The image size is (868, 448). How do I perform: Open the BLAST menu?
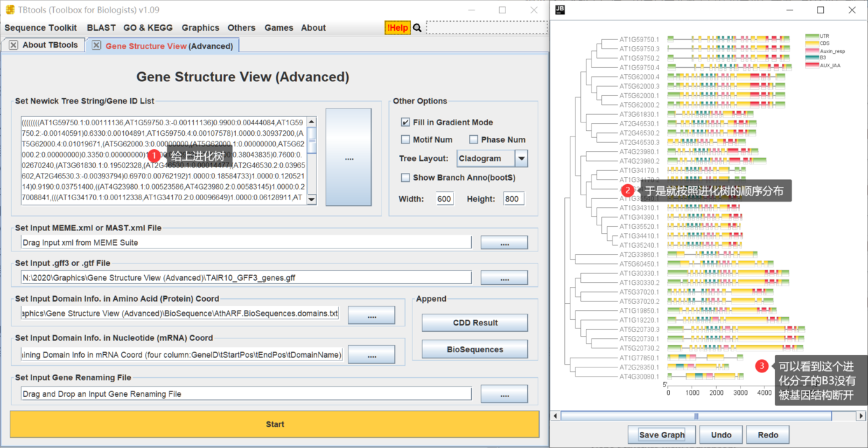(x=101, y=28)
